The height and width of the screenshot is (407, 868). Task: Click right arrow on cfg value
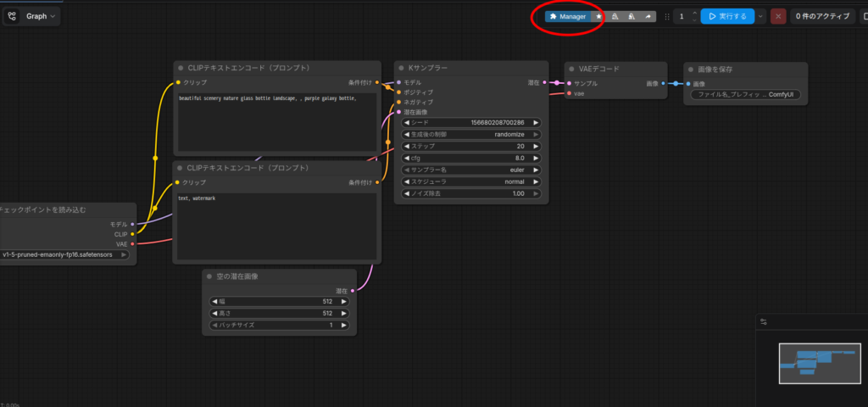(535, 158)
